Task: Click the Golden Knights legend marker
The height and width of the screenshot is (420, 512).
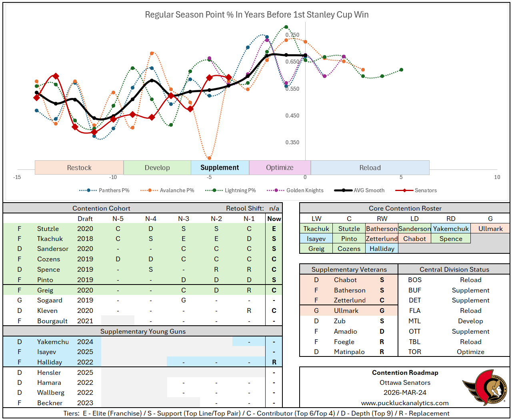Action: pyautogui.click(x=276, y=191)
